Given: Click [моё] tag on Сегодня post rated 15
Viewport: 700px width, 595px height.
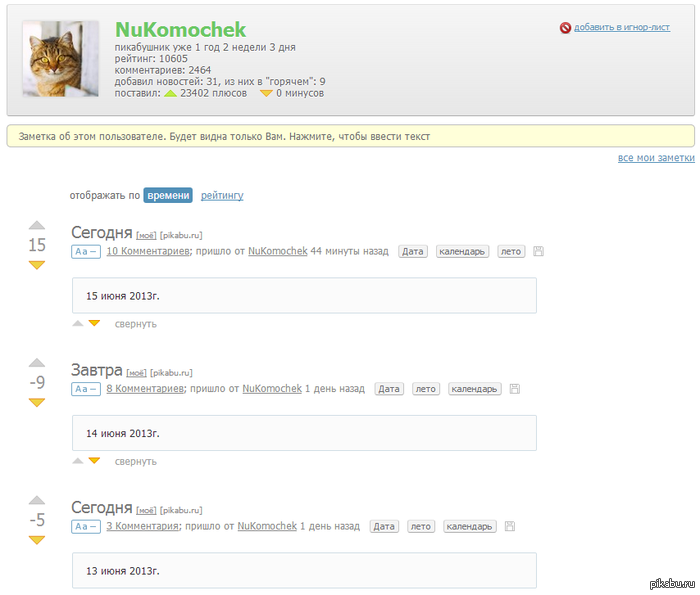Looking at the screenshot, I should tap(146, 235).
